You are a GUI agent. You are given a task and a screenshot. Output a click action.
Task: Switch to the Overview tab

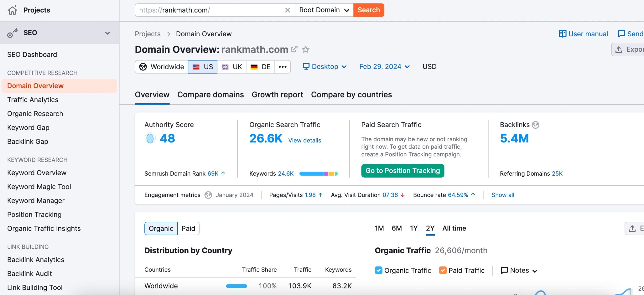152,95
